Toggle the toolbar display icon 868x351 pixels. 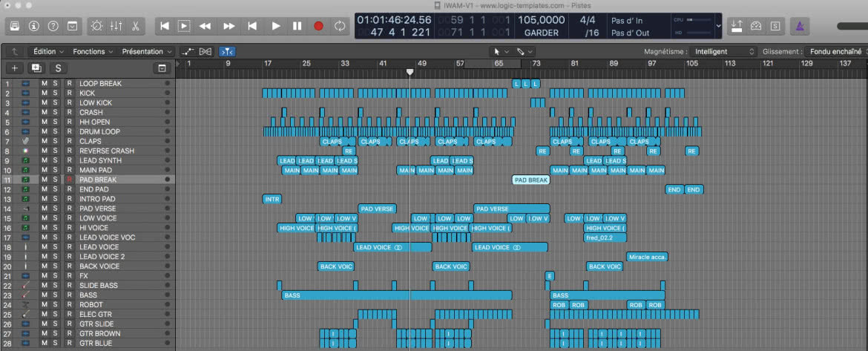73,26
